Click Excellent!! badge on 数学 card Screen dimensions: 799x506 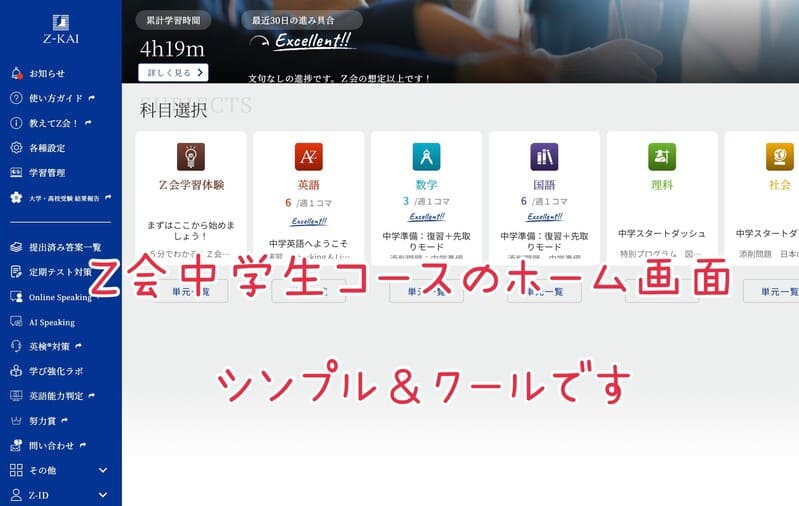click(x=427, y=217)
